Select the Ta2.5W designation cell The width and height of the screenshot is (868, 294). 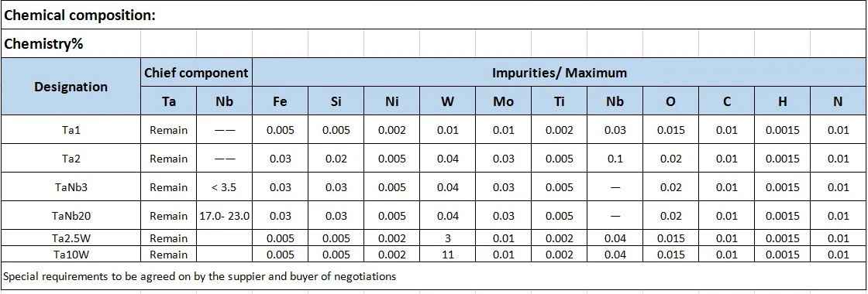coord(71,238)
